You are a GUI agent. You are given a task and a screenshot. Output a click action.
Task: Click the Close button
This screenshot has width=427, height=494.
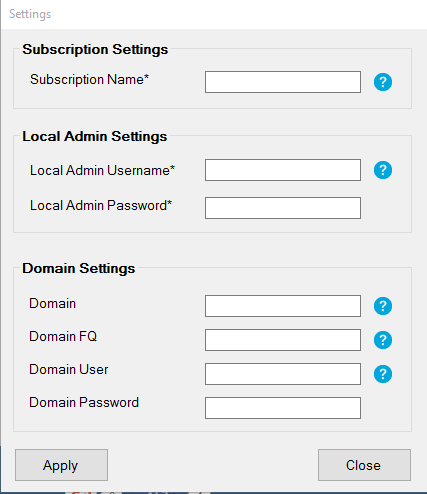(x=364, y=465)
